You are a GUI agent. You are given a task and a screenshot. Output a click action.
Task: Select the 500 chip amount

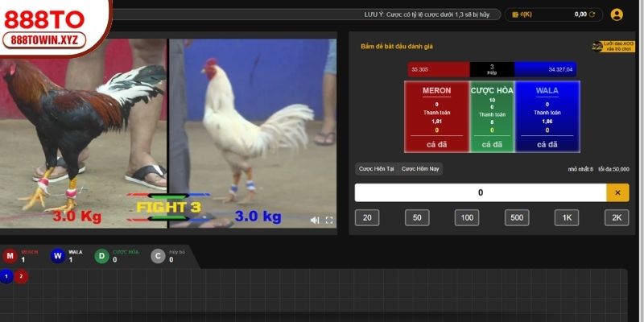pos(517,217)
